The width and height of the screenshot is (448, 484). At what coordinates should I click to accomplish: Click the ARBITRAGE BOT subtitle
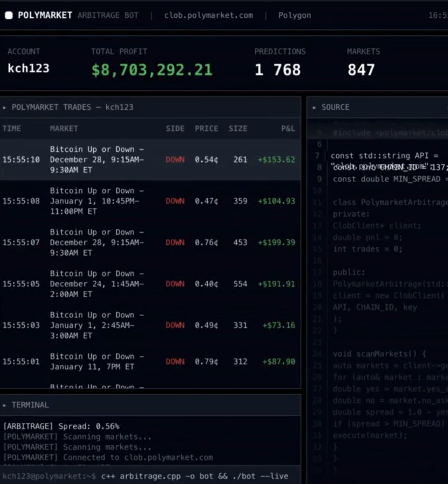click(108, 15)
